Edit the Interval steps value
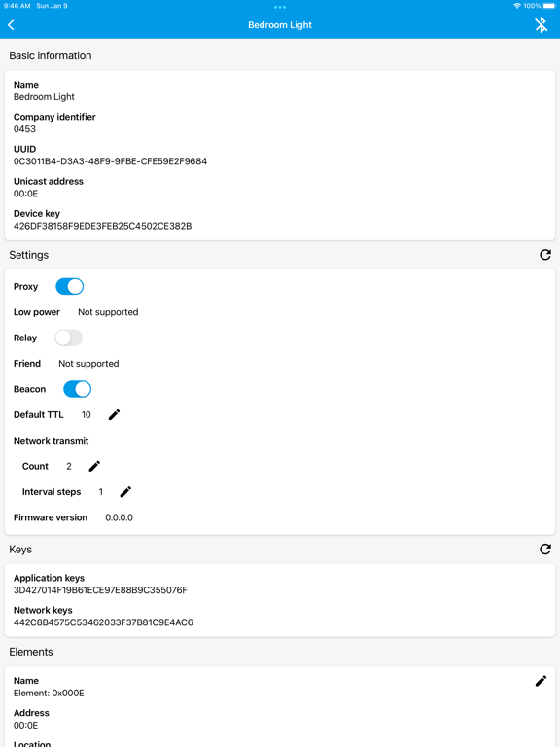The image size is (560, 747). [x=125, y=492]
